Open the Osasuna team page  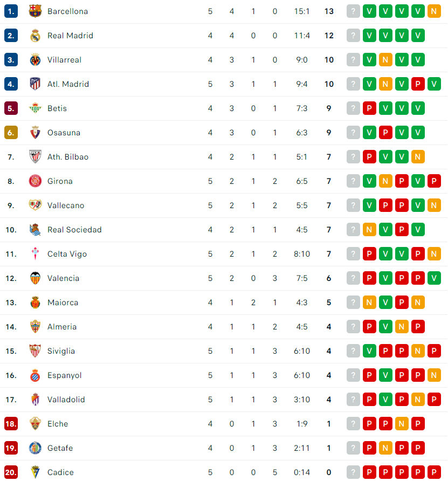(x=64, y=133)
